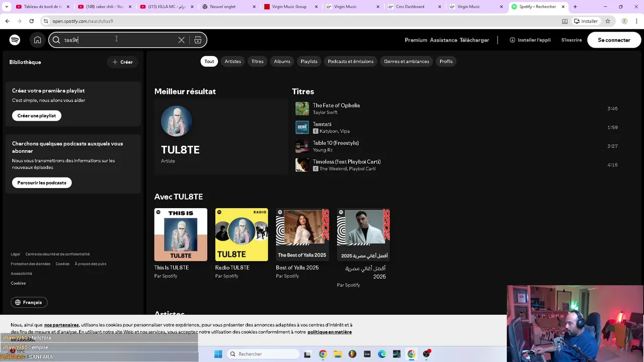Viewport: 644px width, 362px height.
Task: Bookmark this page with star icon
Action: [x=608, y=21]
